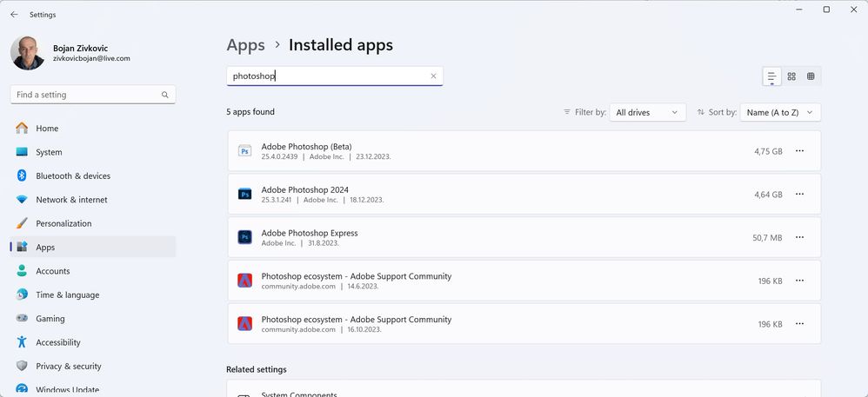Click Adobe icon of Photoshop ecosystem 14.6.2023

tap(244, 281)
